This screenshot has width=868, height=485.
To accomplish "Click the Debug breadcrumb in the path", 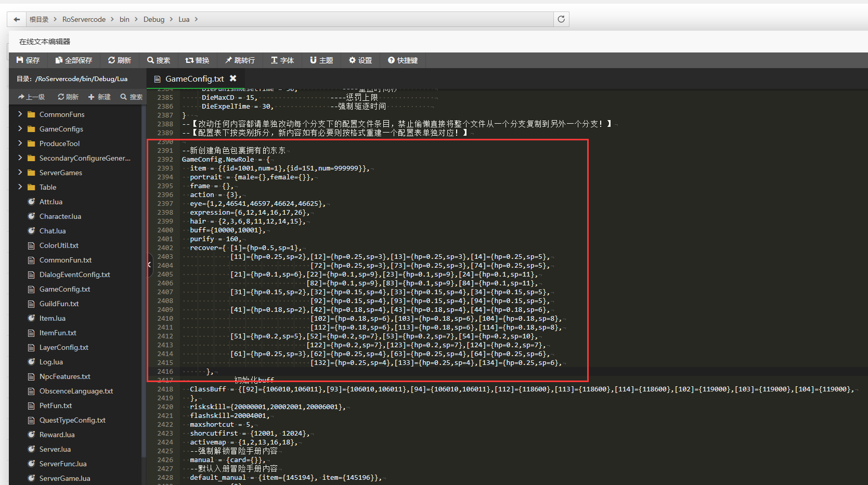I will tap(153, 19).
